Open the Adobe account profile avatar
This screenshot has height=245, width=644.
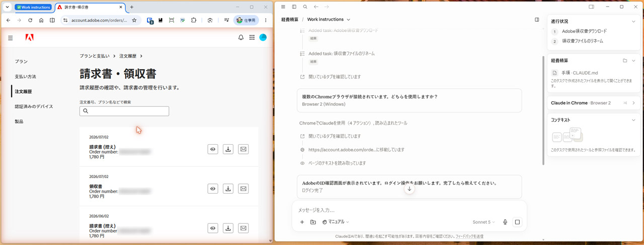(x=263, y=37)
